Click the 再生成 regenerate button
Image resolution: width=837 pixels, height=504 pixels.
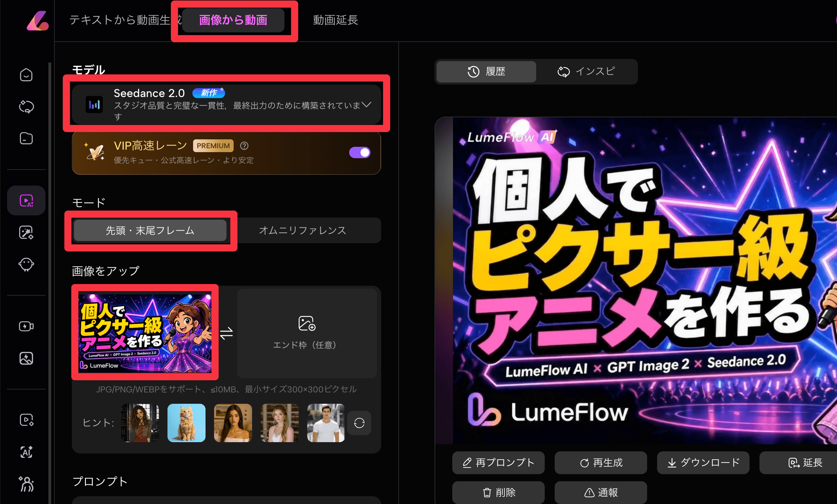tap(601, 463)
